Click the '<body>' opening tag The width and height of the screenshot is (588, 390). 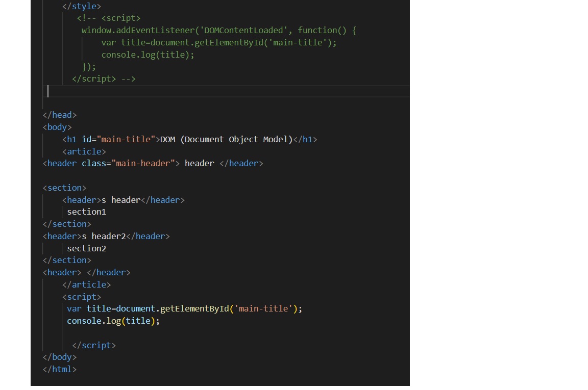click(57, 127)
